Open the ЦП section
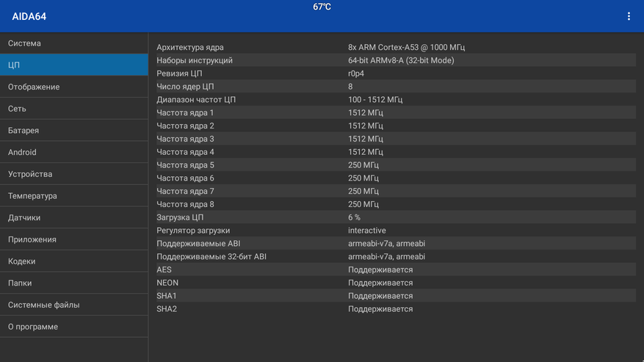The height and width of the screenshot is (362, 644). (x=74, y=65)
